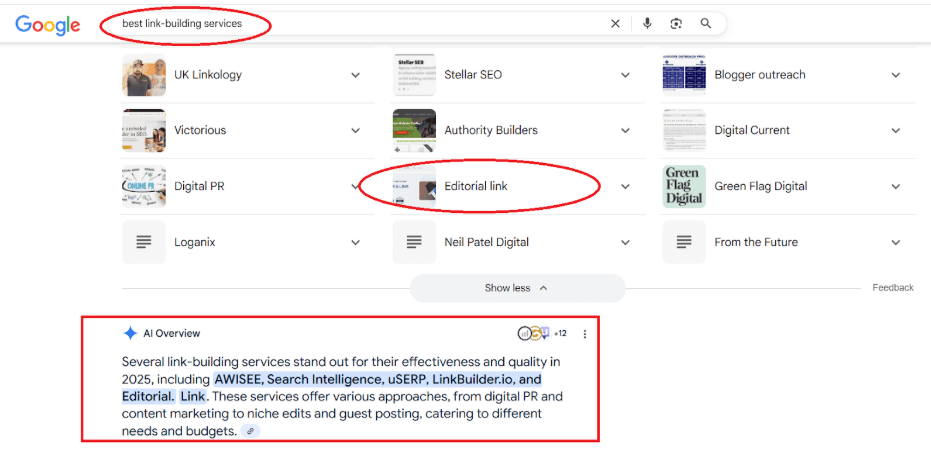Expand the Editorial link chevron
Image resolution: width=931 pixels, height=455 pixels.
625,187
